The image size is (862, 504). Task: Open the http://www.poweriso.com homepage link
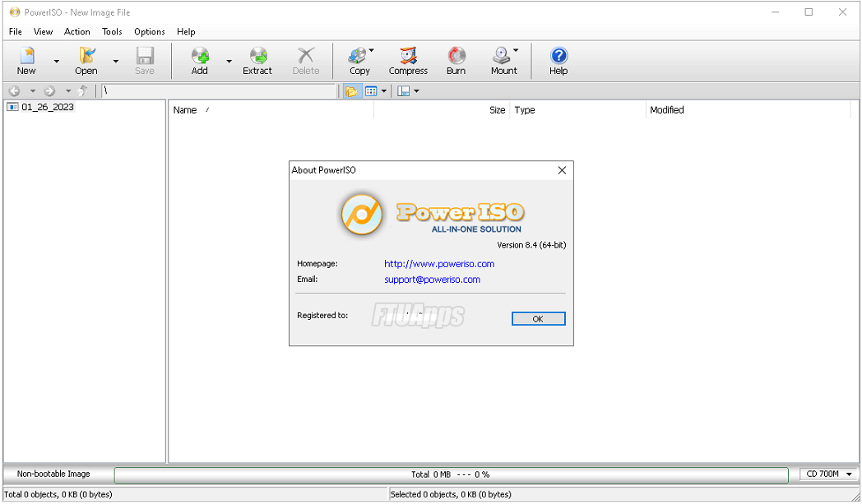pos(439,264)
